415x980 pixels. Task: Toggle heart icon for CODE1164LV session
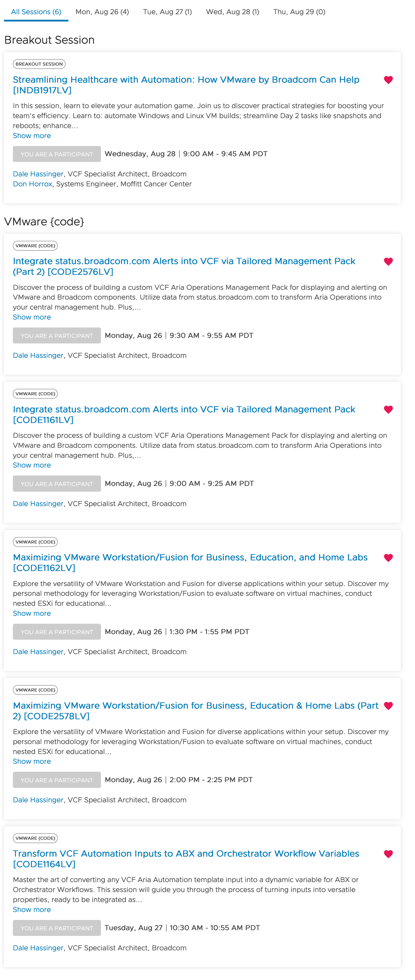pos(388,854)
